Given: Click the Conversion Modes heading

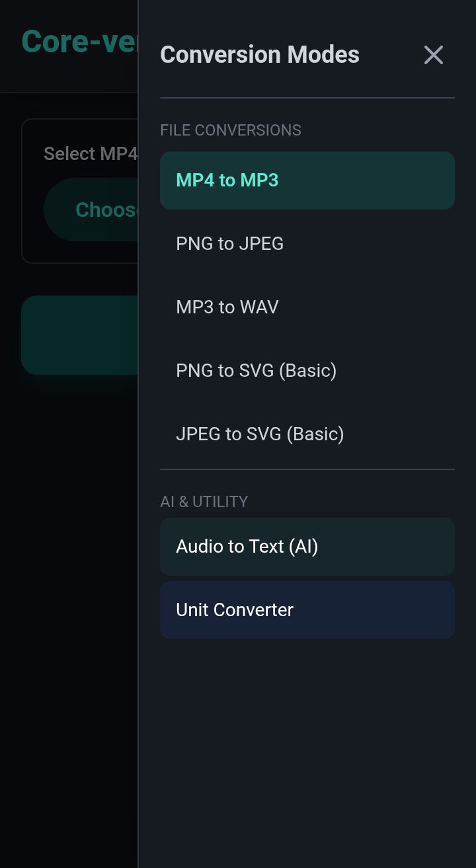Looking at the screenshot, I should 260,55.
